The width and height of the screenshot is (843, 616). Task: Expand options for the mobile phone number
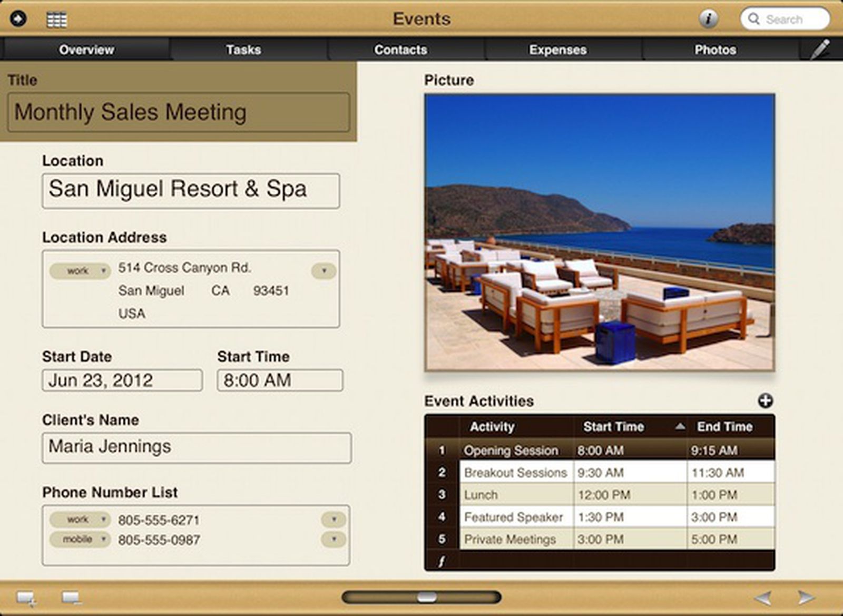(333, 539)
